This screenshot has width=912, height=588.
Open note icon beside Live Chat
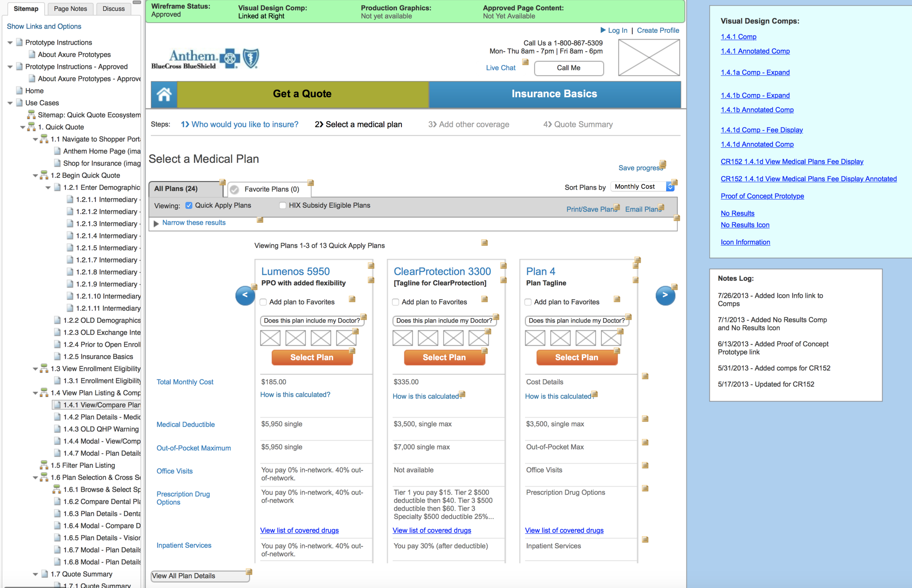click(525, 62)
